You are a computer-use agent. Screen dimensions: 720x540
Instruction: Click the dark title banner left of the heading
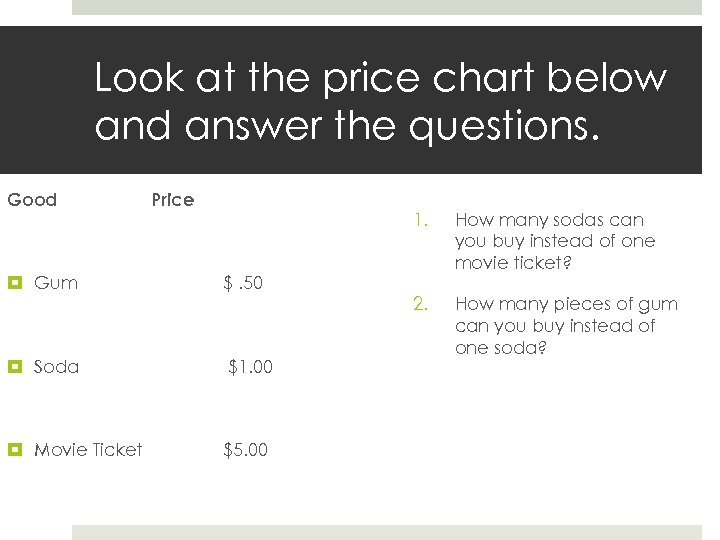45,100
